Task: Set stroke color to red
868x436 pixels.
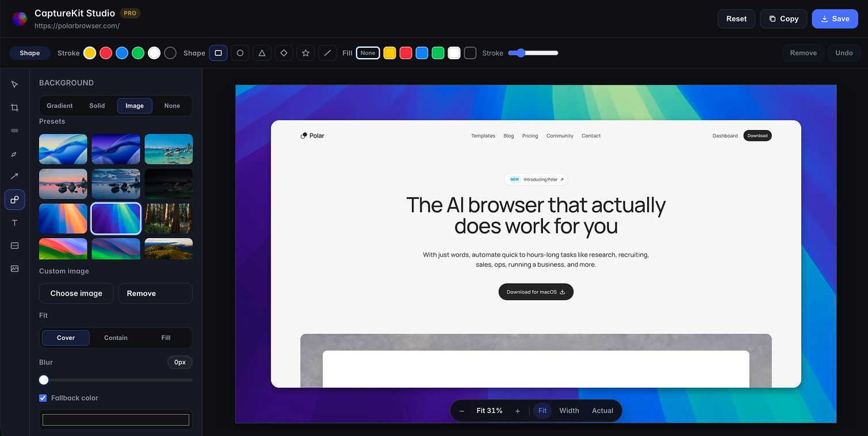Action: (106, 53)
